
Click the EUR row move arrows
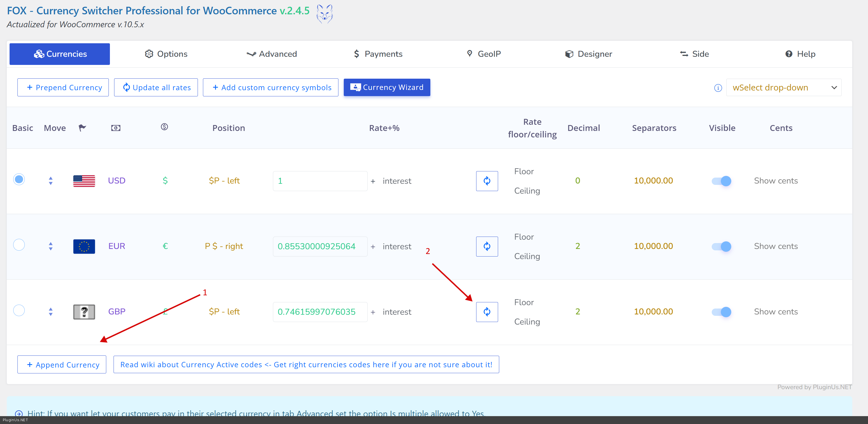tap(51, 246)
